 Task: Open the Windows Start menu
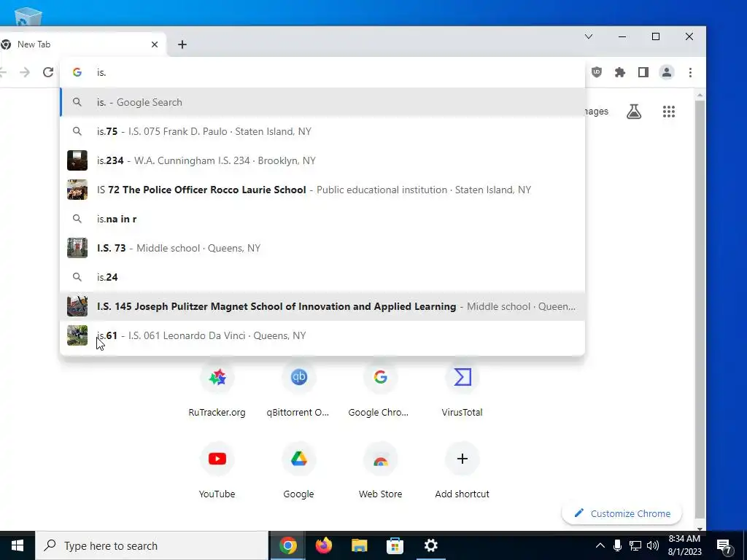tap(18, 545)
